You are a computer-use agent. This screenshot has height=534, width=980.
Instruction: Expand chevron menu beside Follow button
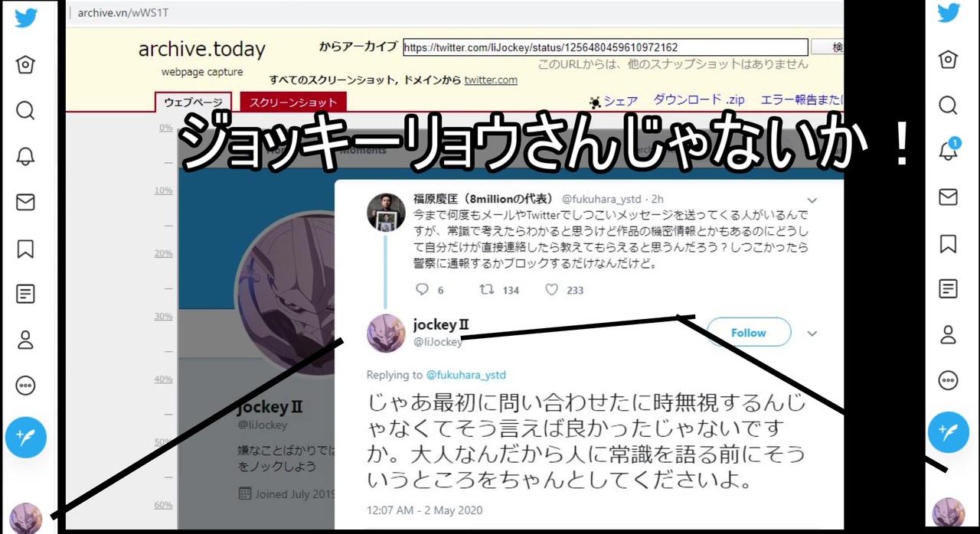coord(812,334)
